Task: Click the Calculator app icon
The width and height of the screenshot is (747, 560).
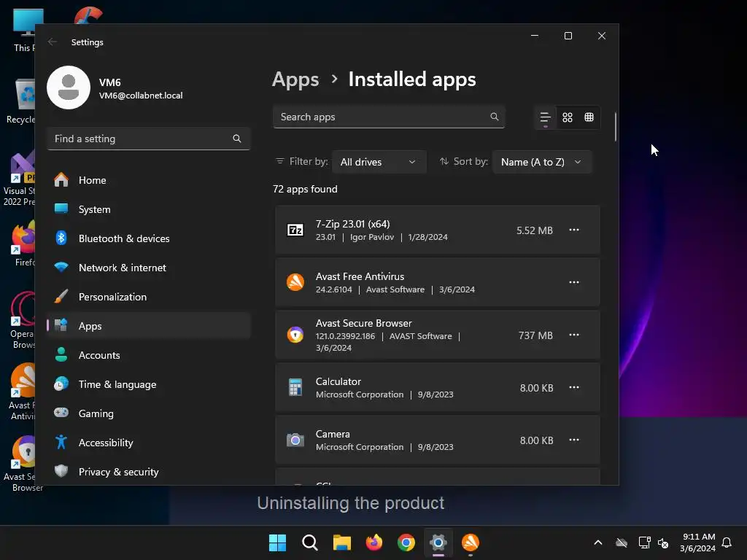Action: pos(295,387)
